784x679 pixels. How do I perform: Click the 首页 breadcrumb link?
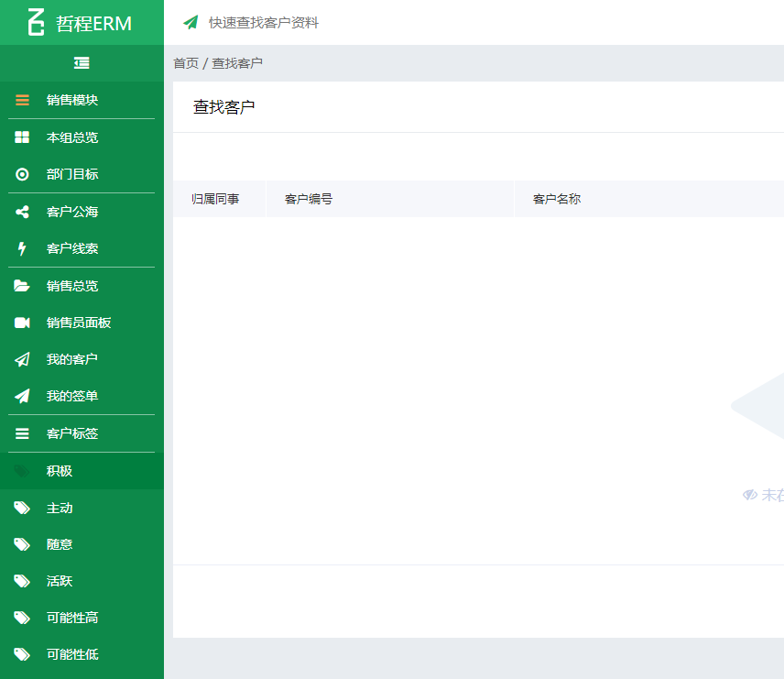(186, 63)
